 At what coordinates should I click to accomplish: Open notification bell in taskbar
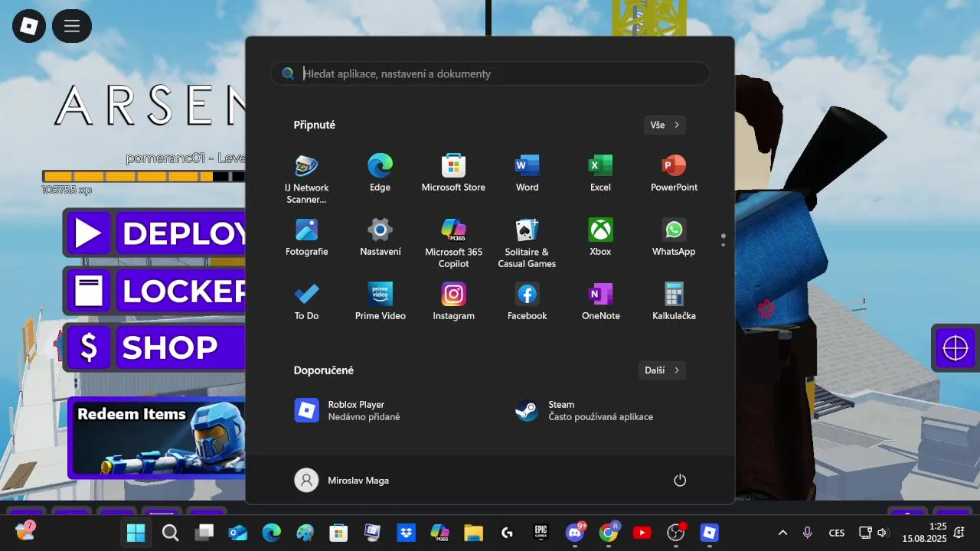pos(959,533)
